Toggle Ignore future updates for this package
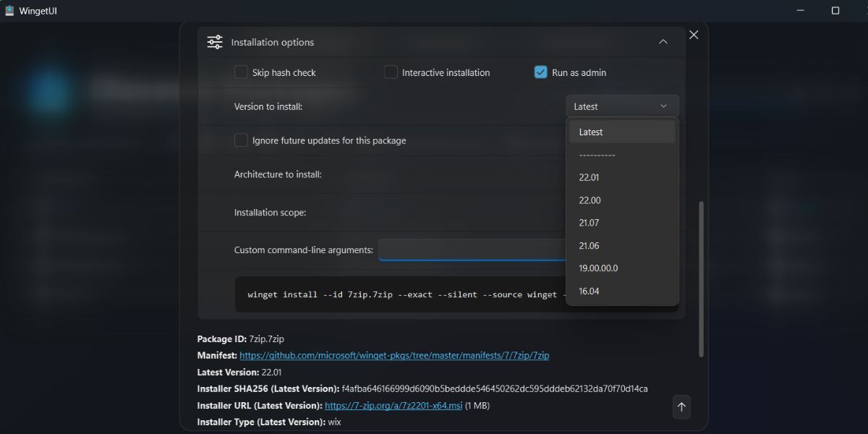The width and height of the screenshot is (868, 434). (x=241, y=140)
